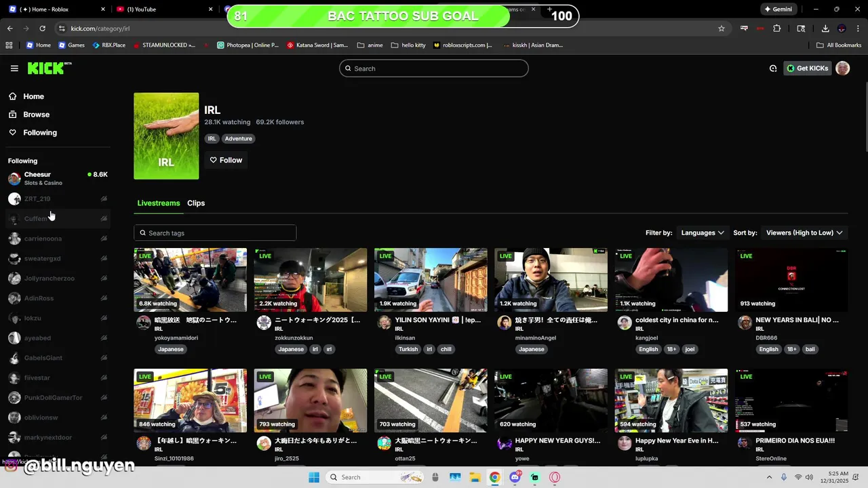Open the hello kitty bookmarks folder
Viewport: 868px width, 488px height.
(x=408, y=45)
